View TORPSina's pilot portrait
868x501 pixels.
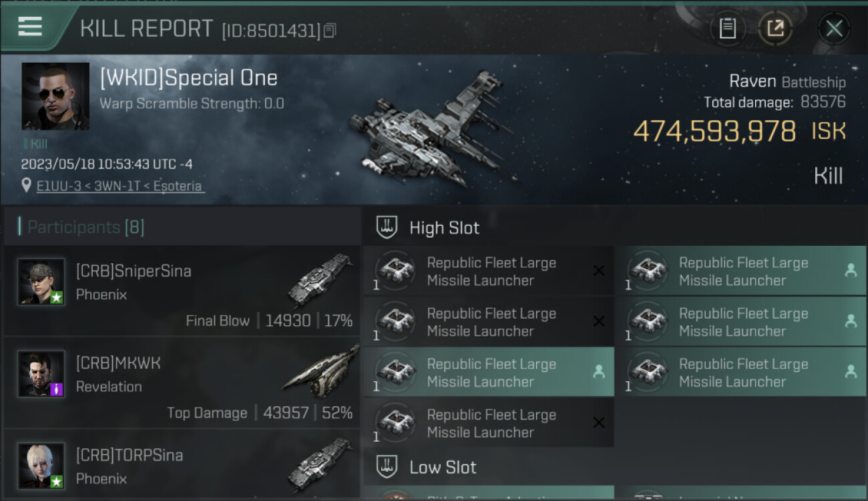click(x=41, y=465)
